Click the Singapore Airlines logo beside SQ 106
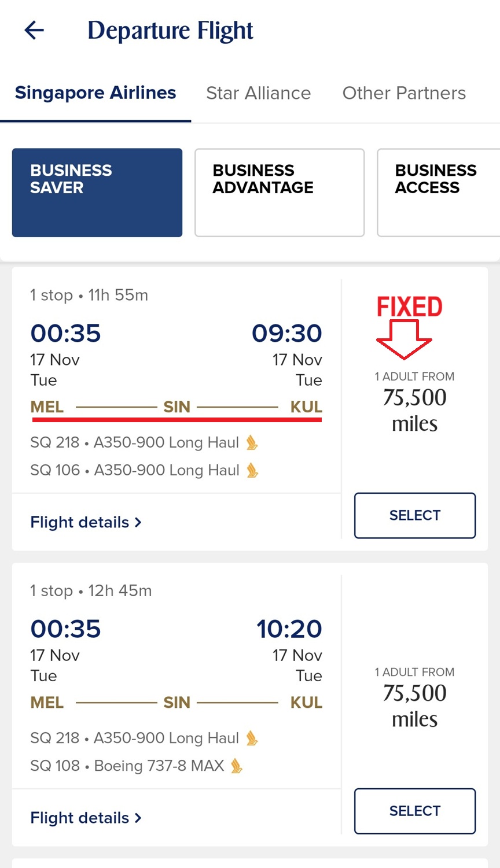The height and width of the screenshot is (868, 500). point(252,470)
